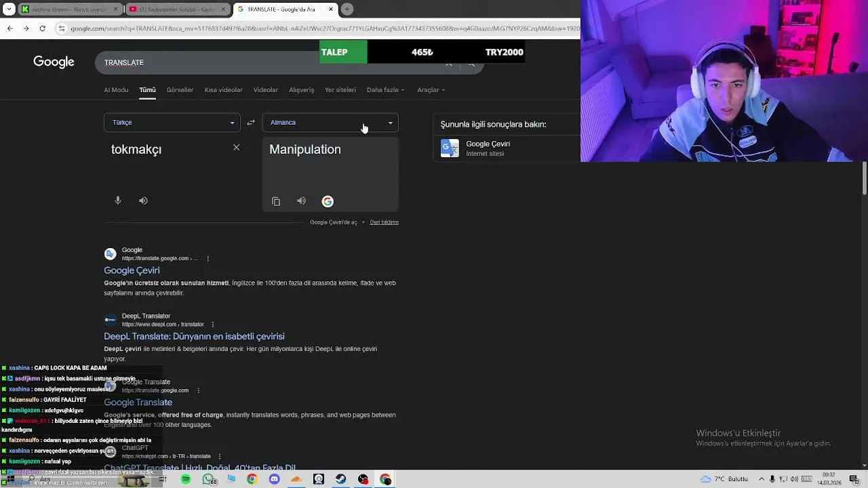
Task: Click the swap languages icon
Action: point(251,123)
